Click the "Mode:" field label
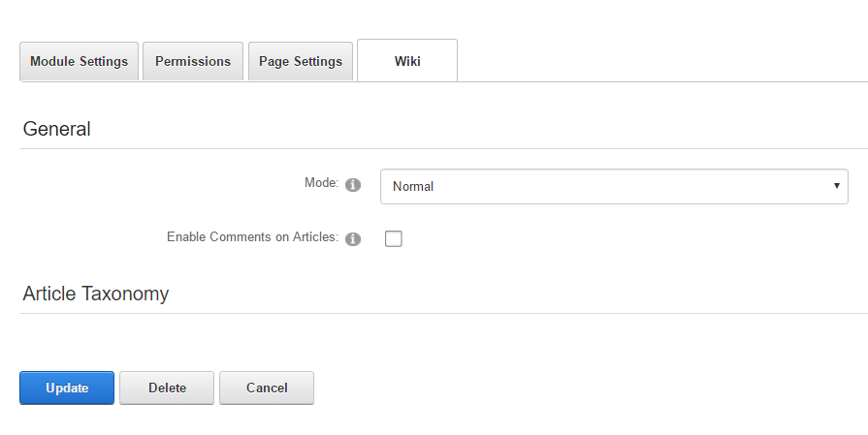Viewport: 868px width, 435px height. [321, 182]
